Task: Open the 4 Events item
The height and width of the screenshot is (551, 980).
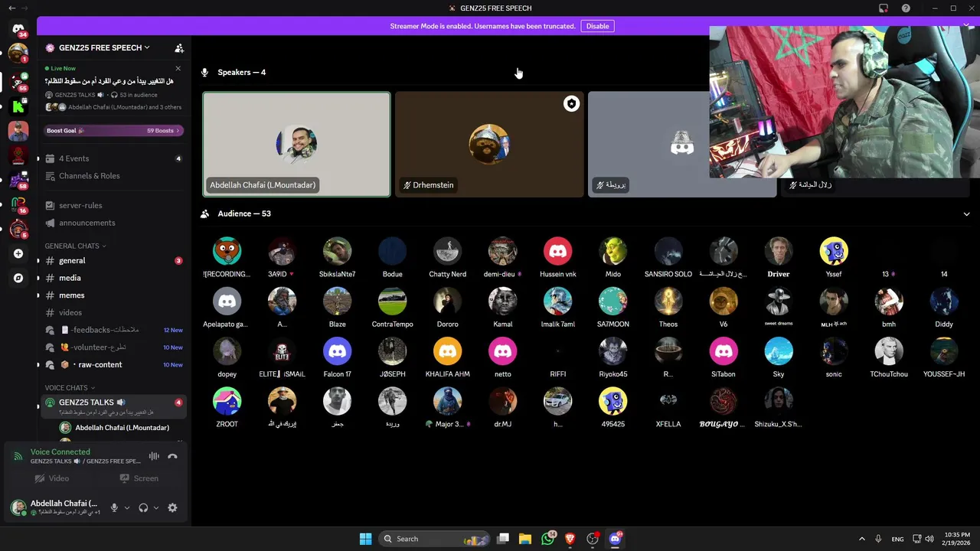Action: [113, 158]
